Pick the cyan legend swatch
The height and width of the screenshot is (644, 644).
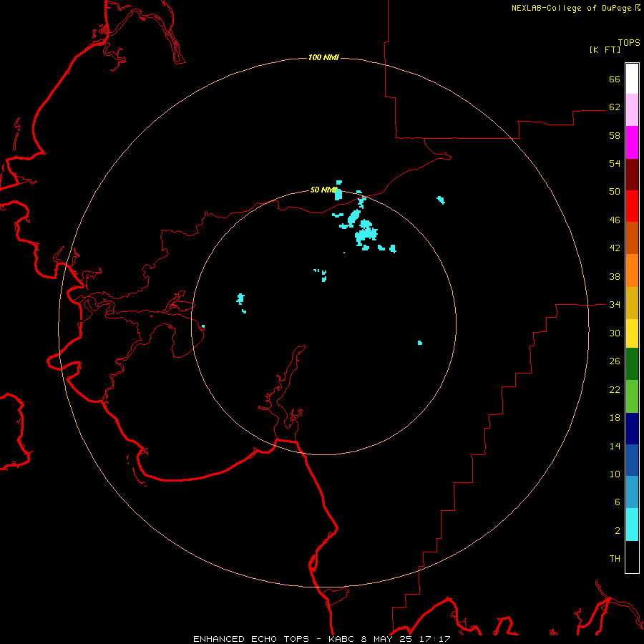(632, 525)
